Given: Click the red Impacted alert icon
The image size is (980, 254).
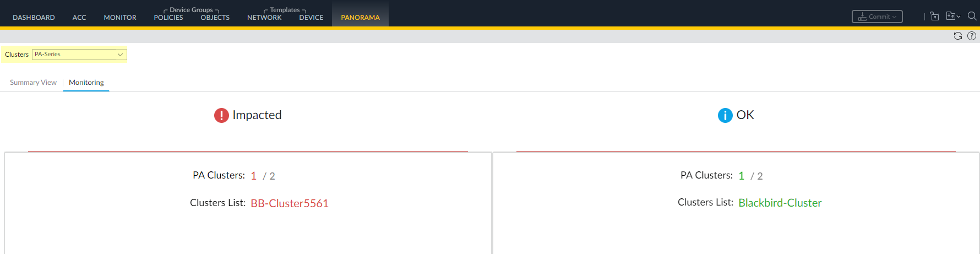Looking at the screenshot, I should [221, 115].
